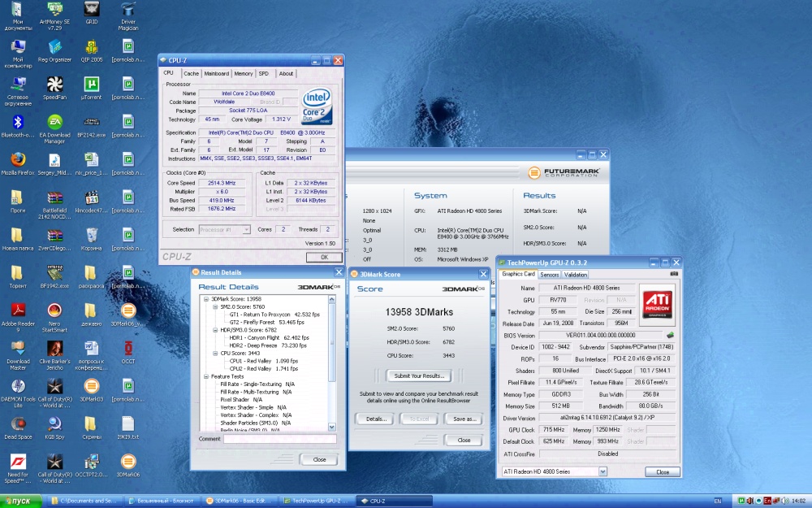
Task: Collapse the HDR/SM3.0 Score tree node
Action: click(x=215, y=330)
